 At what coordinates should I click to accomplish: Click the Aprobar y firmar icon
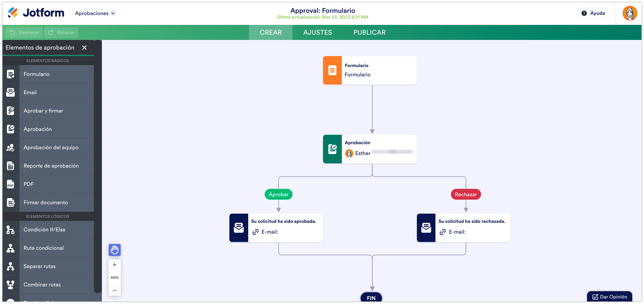click(11, 111)
